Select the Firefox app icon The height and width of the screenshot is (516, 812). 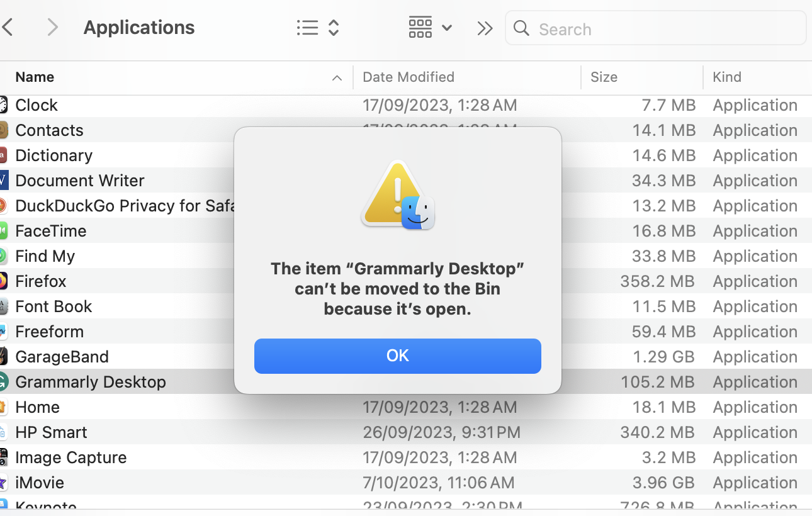[3, 281]
